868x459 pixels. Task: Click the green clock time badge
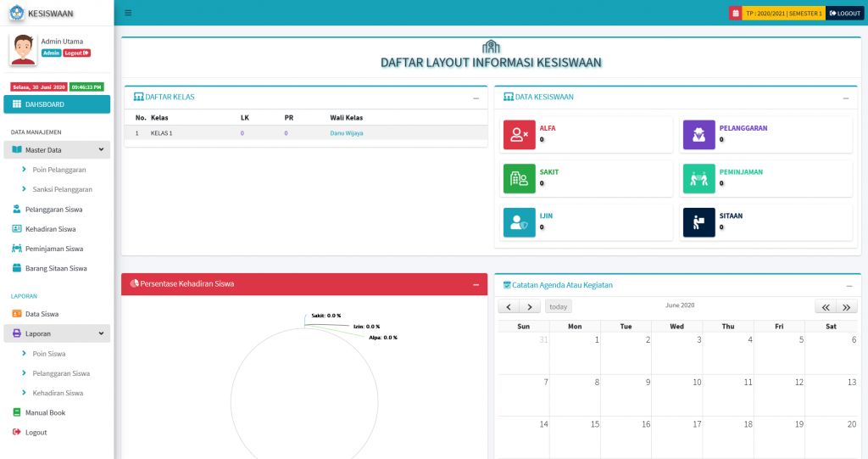(x=86, y=87)
